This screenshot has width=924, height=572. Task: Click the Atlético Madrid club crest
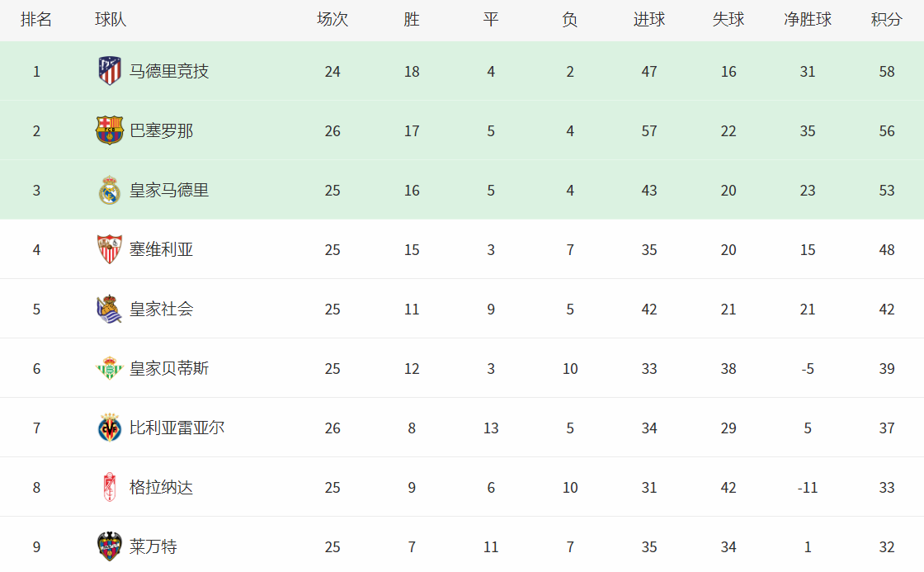pos(110,72)
